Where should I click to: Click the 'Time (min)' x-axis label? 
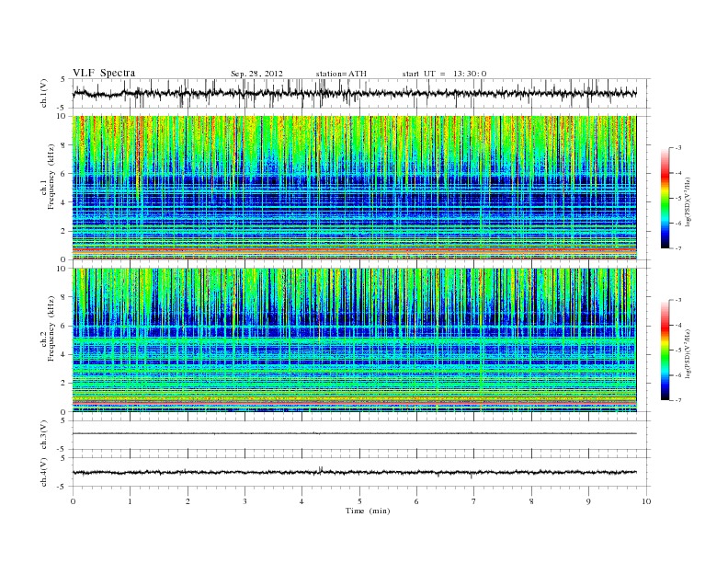tap(368, 511)
